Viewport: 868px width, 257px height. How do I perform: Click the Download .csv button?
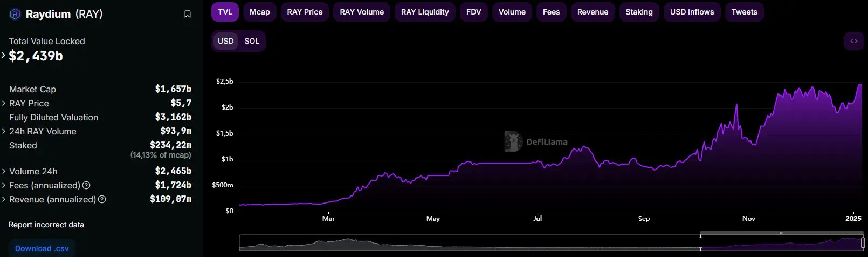point(42,248)
